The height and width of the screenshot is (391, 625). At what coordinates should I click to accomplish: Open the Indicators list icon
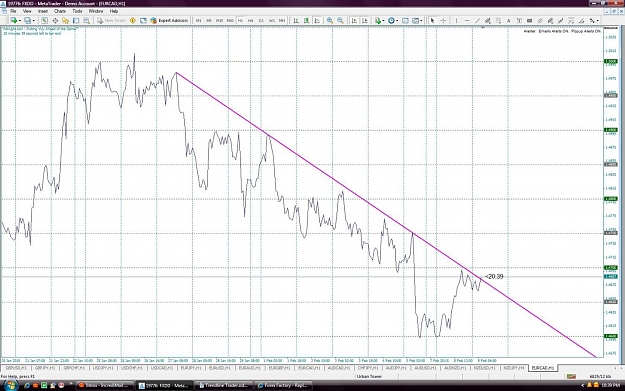click(377, 20)
